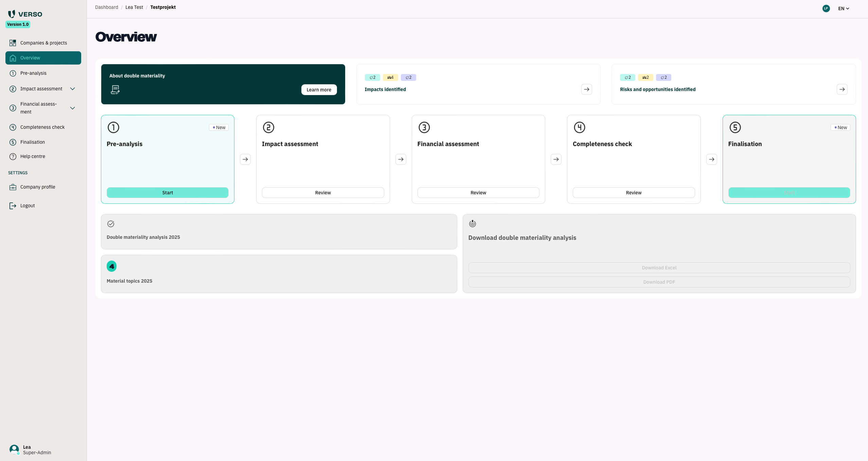Click the VERSO logo
The image size is (868, 461).
pos(25,14)
